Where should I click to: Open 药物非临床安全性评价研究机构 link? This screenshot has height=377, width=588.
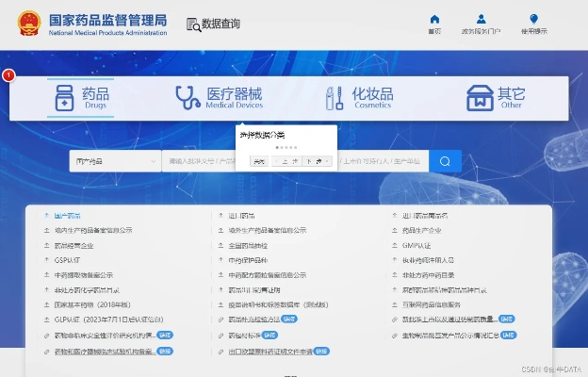coord(105,336)
